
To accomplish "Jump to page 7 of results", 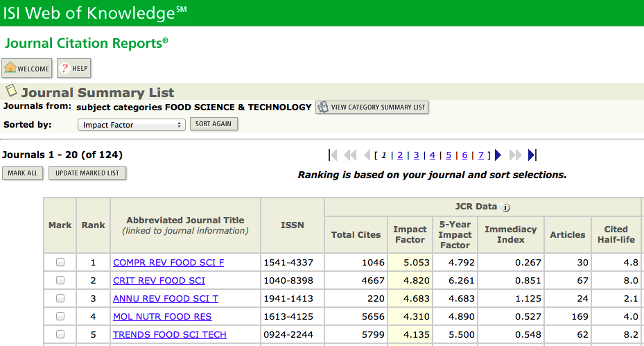I will coord(480,155).
